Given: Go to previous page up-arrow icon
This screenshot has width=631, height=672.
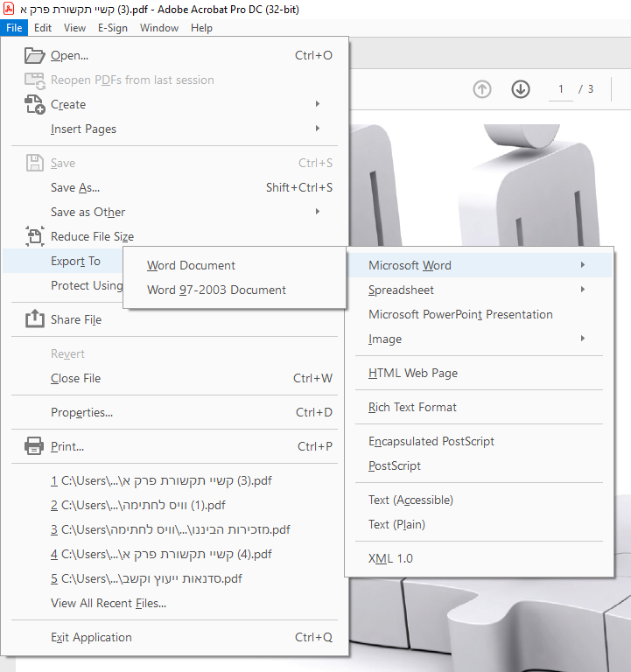Looking at the screenshot, I should coord(482,89).
